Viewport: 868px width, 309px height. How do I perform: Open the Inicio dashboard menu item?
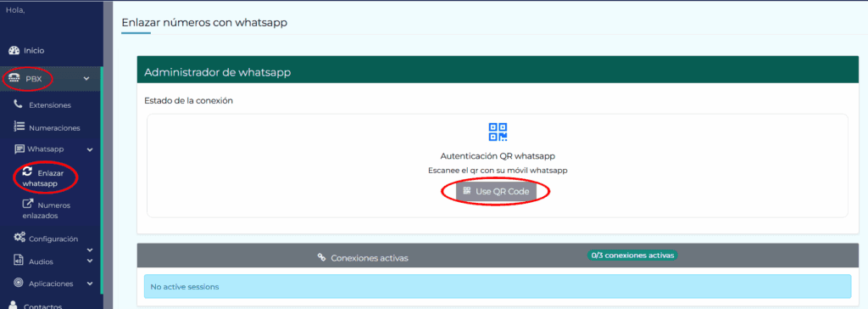coord(34,50)
